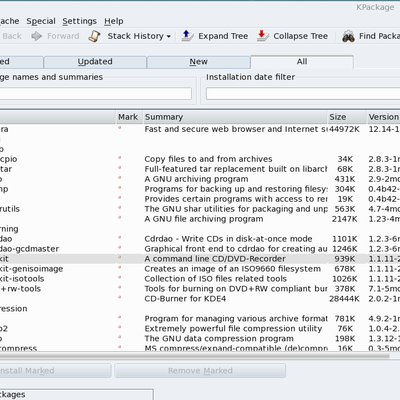This screenshot has width=400, height=400.
Task: Toggle mark for 'The GNU data compression program'
Action: coord(119,337)
